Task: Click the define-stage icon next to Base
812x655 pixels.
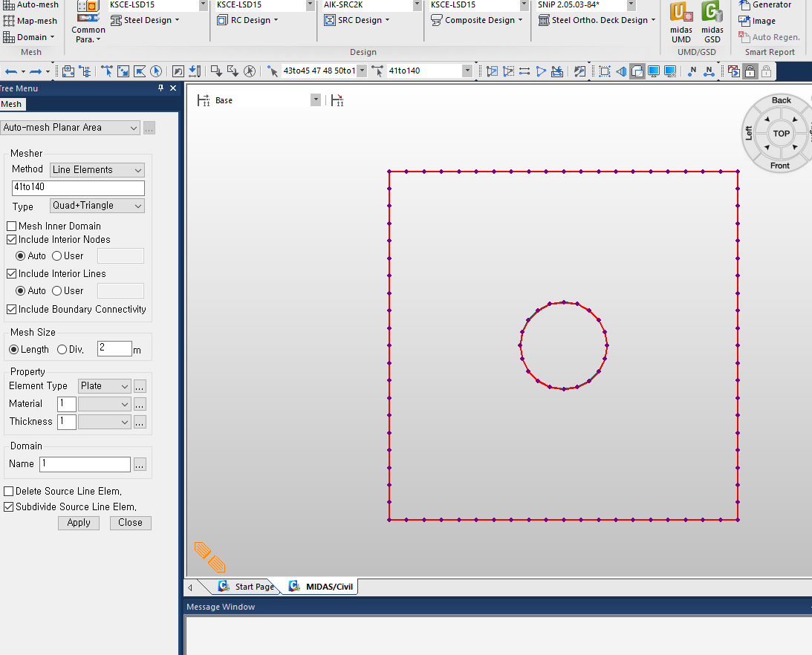Action: tap(337, 100)
